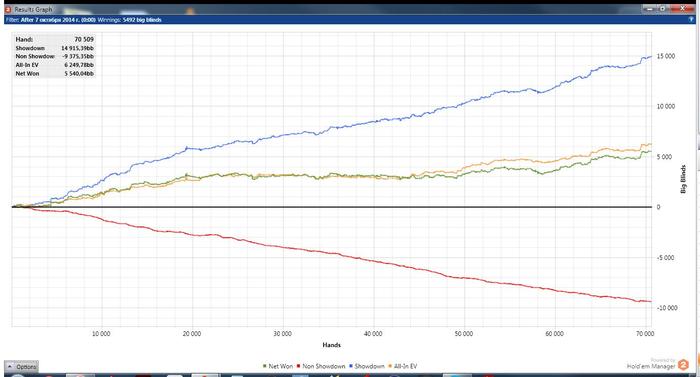
Task: Click the 20 000 x-axis tick label
Action: (x=192, y=334)
